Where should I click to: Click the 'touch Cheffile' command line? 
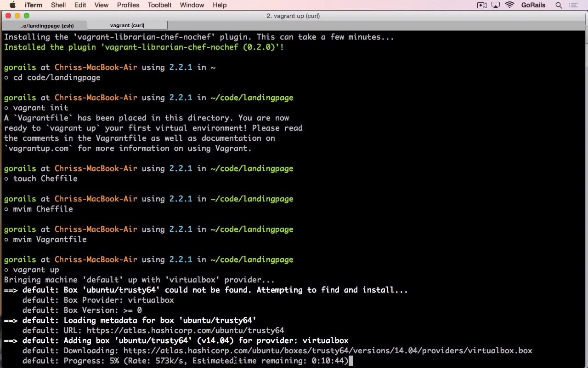(x=41, y=178)
